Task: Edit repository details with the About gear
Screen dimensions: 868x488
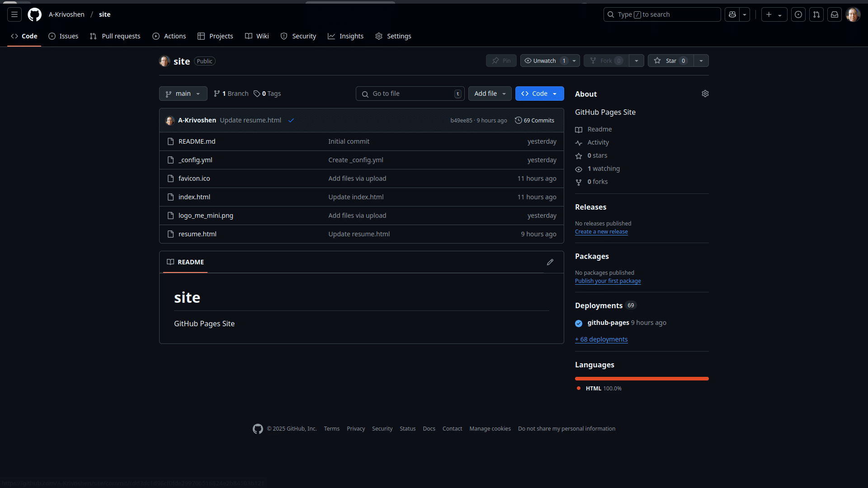Action: pyautogui.click(x=705, y=94)
